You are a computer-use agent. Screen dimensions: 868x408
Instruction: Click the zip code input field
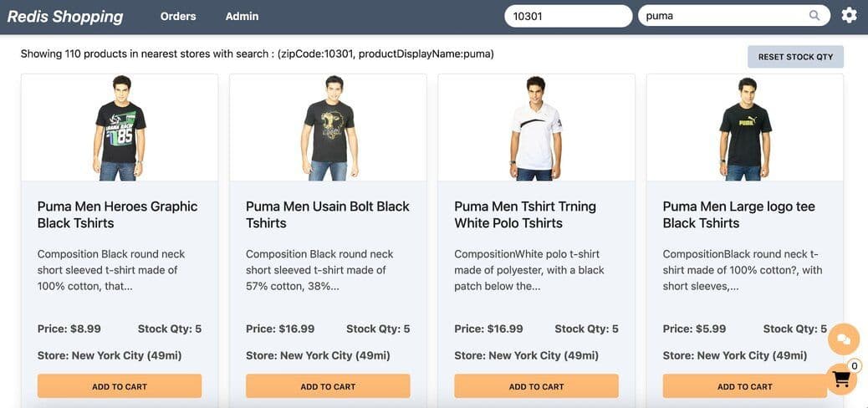pyautogui.click(x=568, y=16)
